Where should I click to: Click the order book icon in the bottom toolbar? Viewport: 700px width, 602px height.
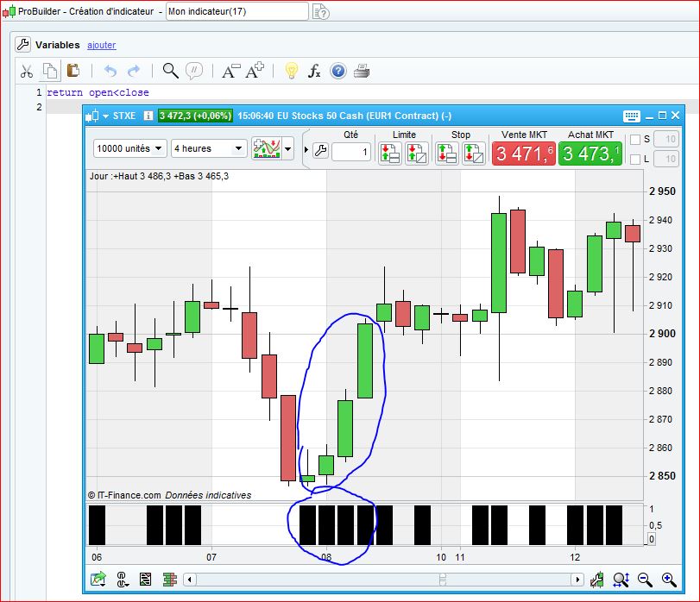[x=170, y=580]
